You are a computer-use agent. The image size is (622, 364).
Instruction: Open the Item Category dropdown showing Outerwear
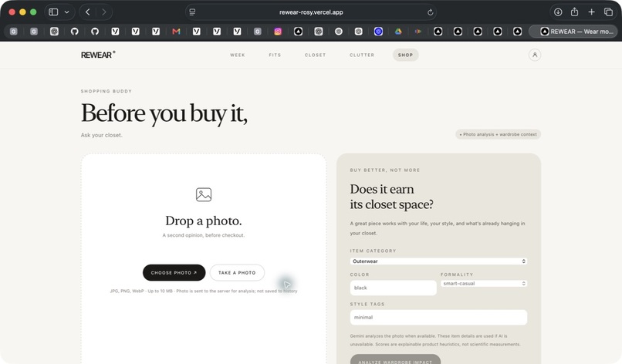pos(438,261)
